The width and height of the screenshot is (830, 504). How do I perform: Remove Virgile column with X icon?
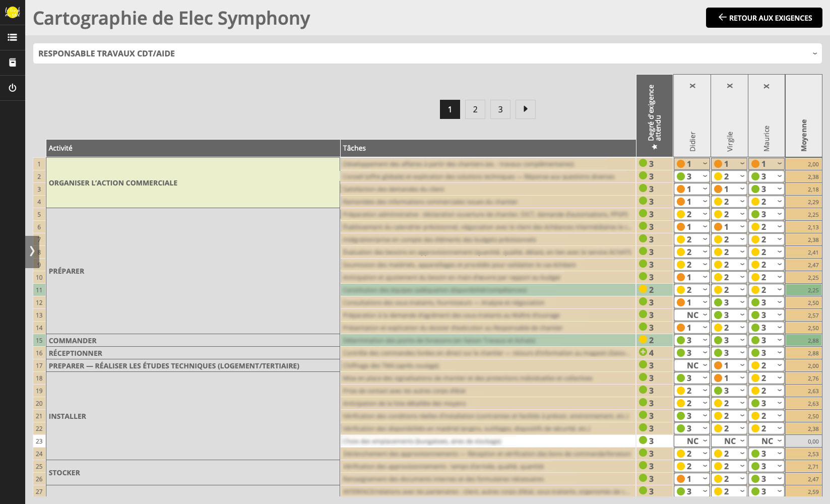pos(730,86)
